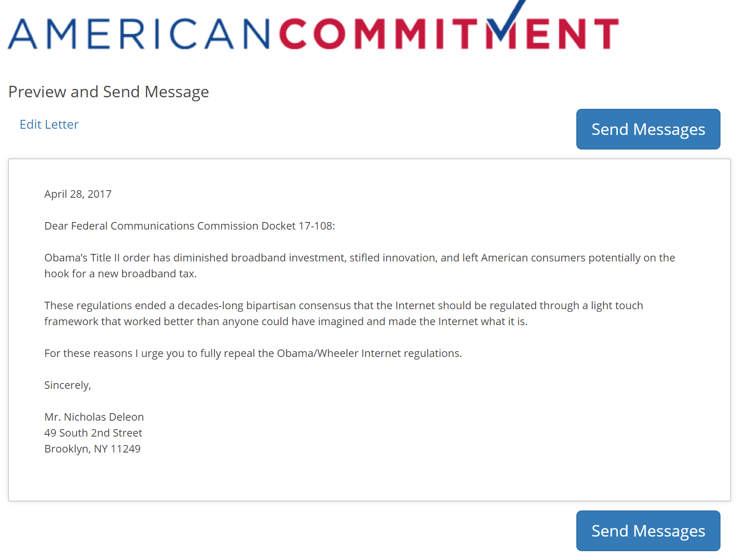Click the line beginning These regulations ended
This screenshot has height=560, width=755.
coord(344,306)
